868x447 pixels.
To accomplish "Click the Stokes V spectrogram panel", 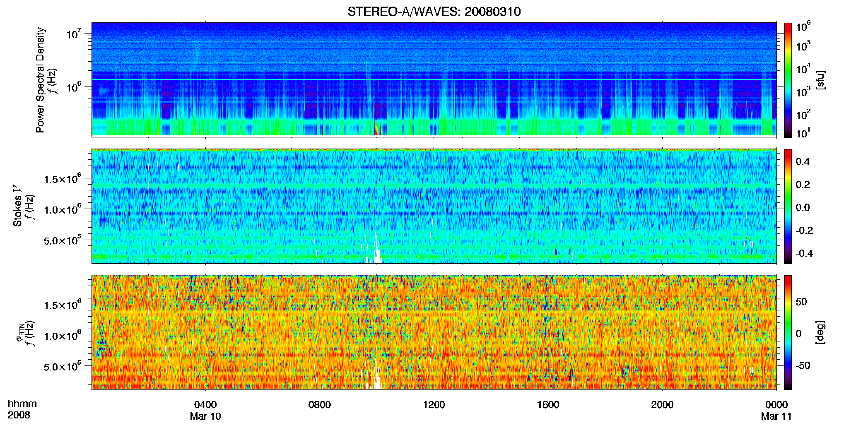I will coord(434,206).
